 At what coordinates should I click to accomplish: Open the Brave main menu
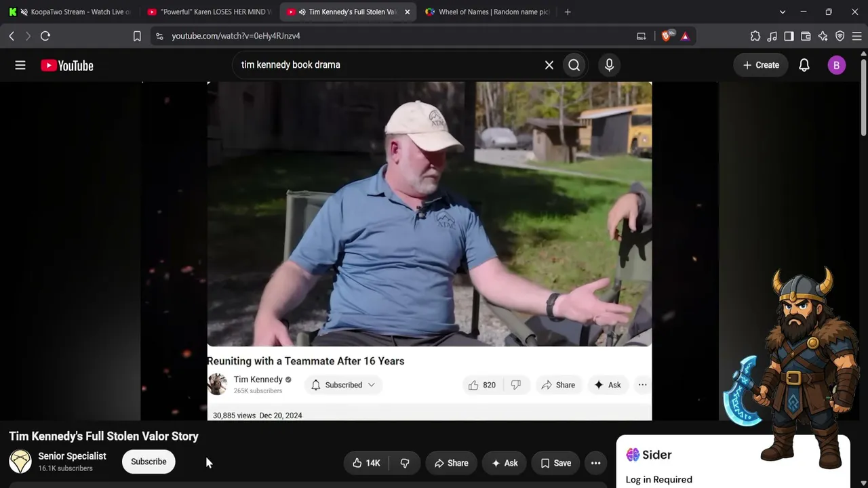pos(856,36)
